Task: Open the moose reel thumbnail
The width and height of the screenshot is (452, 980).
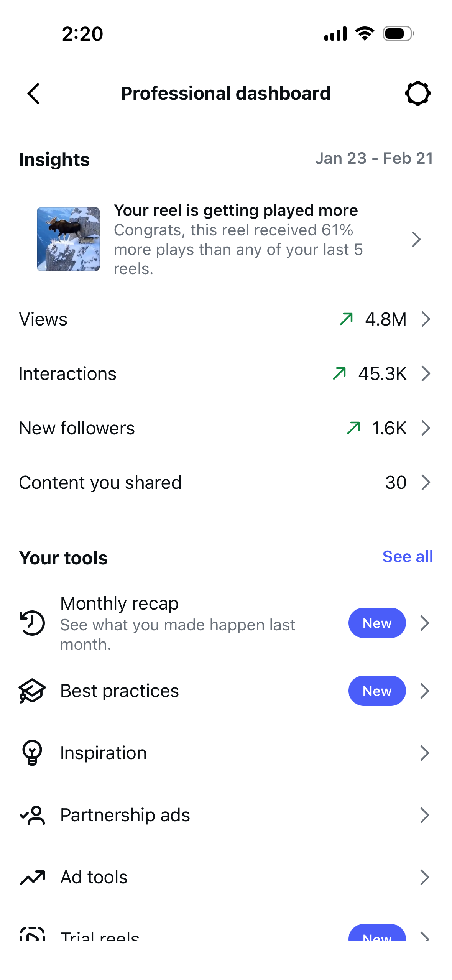Action: pos(68,239)
